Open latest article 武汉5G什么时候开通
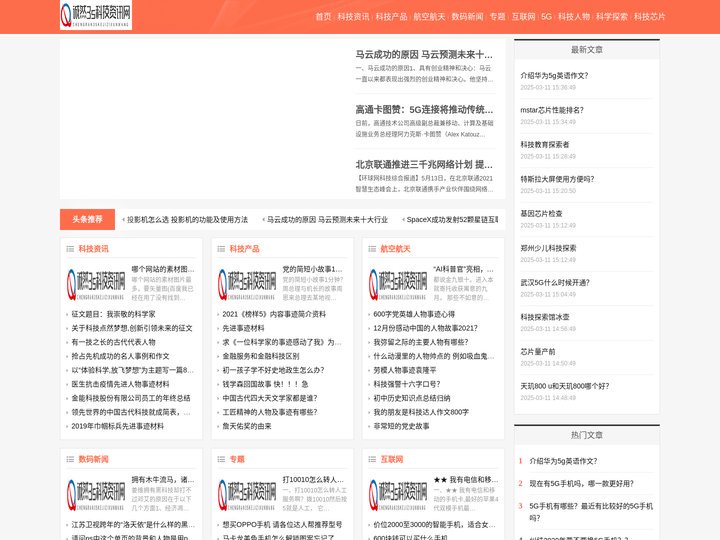720x540 pixels. tap(555, 282)
